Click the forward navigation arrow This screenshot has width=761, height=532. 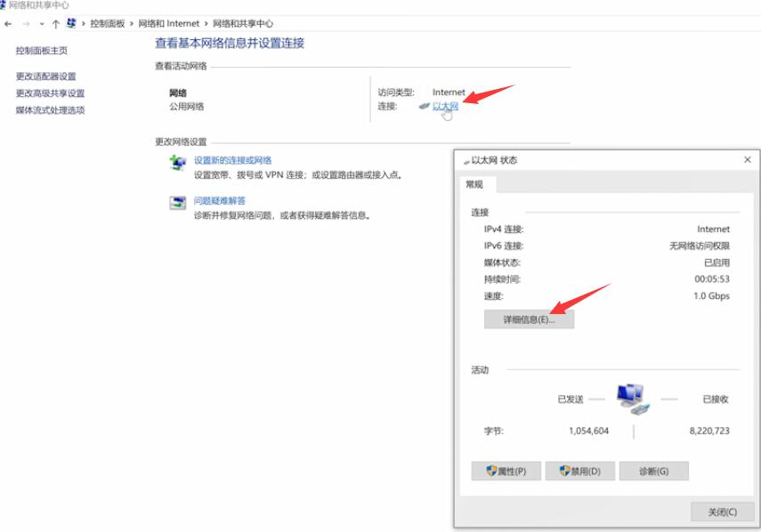(x=26, y=23)
